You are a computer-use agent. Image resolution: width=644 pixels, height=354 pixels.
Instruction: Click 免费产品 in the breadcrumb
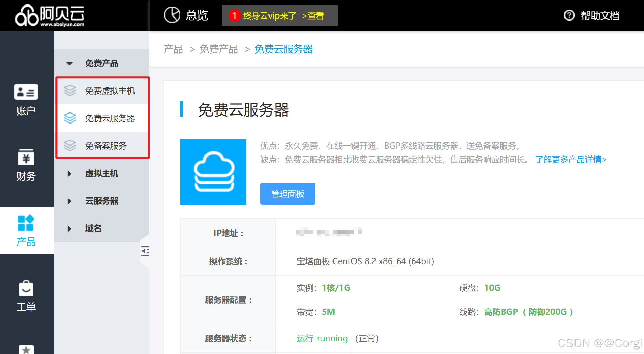click(219, 49)
